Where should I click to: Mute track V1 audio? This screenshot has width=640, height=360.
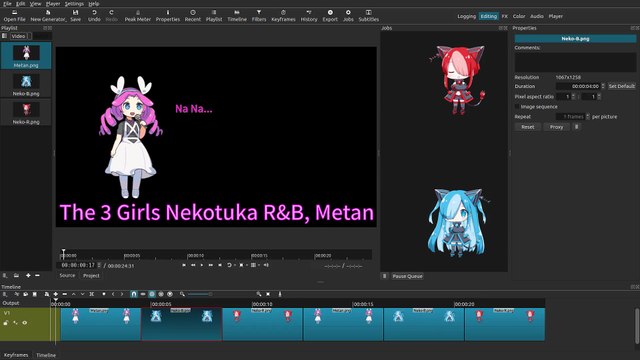pos(15,323)
